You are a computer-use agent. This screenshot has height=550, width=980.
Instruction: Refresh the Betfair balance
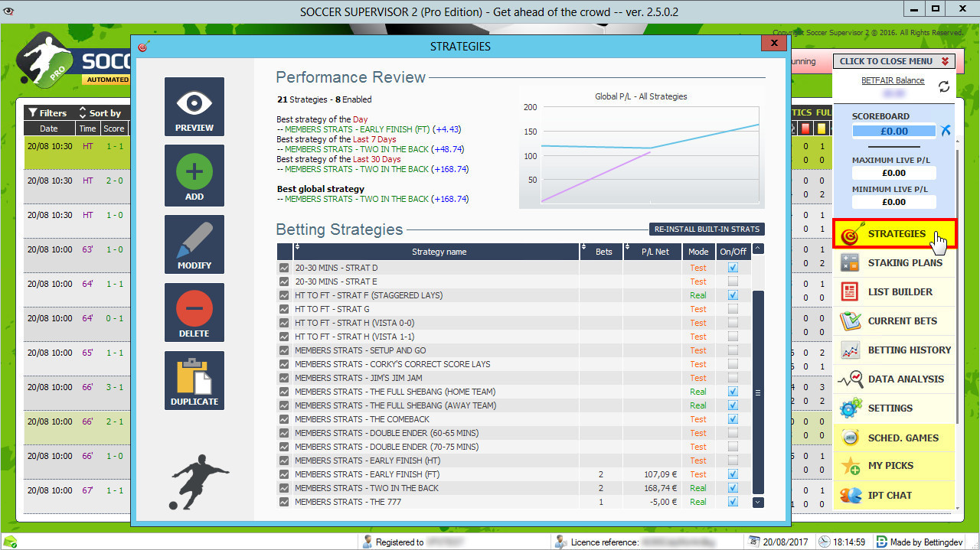tap(944, 86)
